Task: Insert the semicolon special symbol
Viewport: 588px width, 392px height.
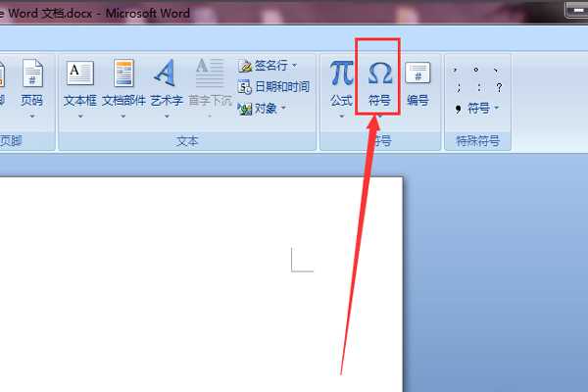Action: (x=457, y=88)
